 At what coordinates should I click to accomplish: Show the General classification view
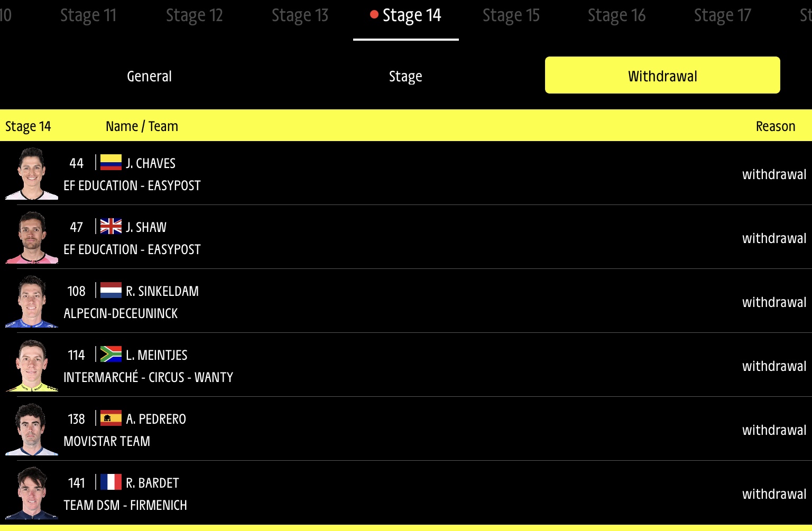[150, 76]
